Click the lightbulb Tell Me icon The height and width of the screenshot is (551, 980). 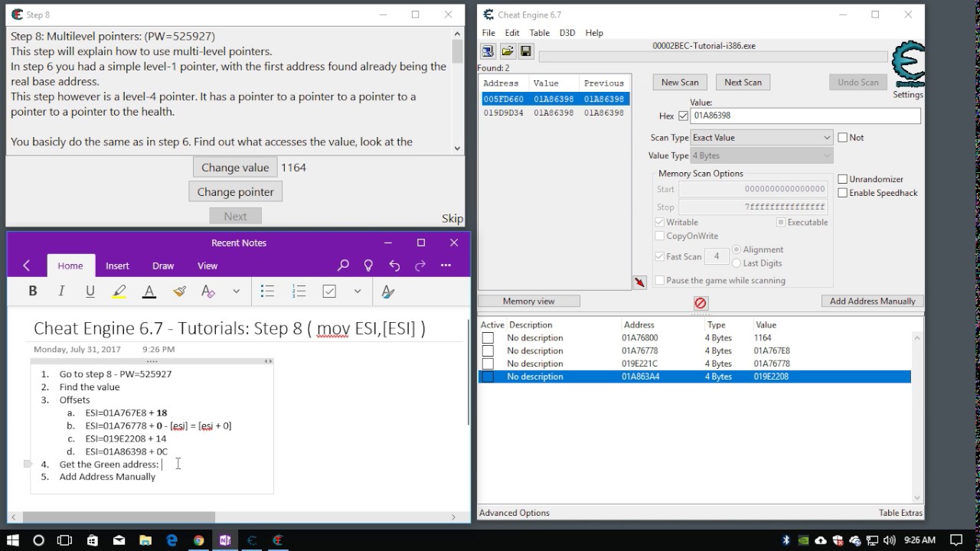(368, 266)
